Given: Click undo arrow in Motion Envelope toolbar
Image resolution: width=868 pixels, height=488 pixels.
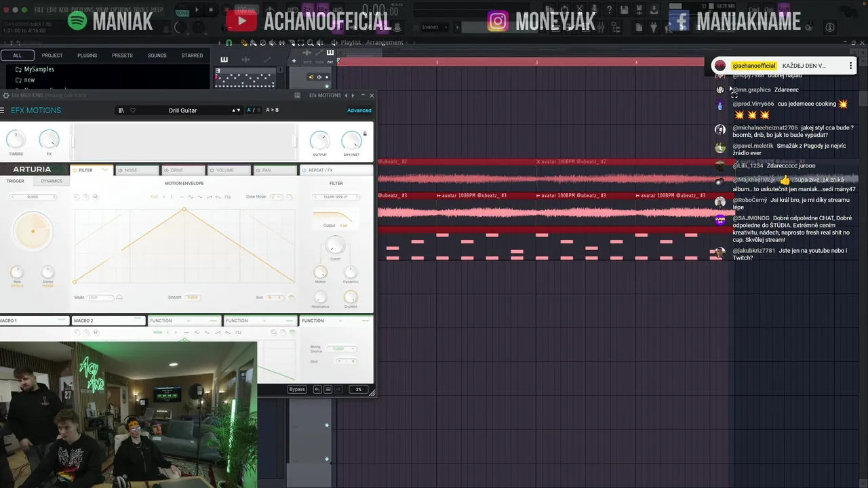Looking at the screenshot, I should pyautogui.click(x=76, y=197).
